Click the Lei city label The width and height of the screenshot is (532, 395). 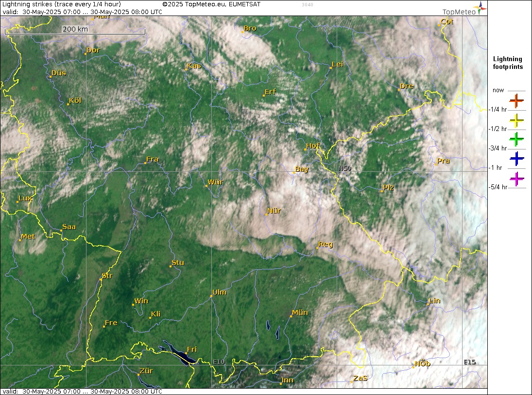[x=338, y=64]
